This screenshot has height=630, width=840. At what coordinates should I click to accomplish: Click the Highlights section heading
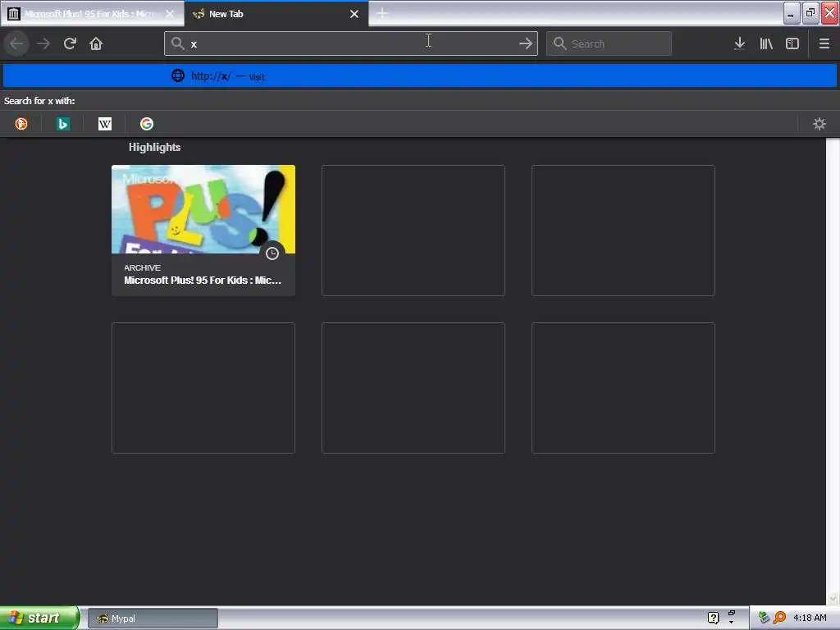click(x=154, y=148)
